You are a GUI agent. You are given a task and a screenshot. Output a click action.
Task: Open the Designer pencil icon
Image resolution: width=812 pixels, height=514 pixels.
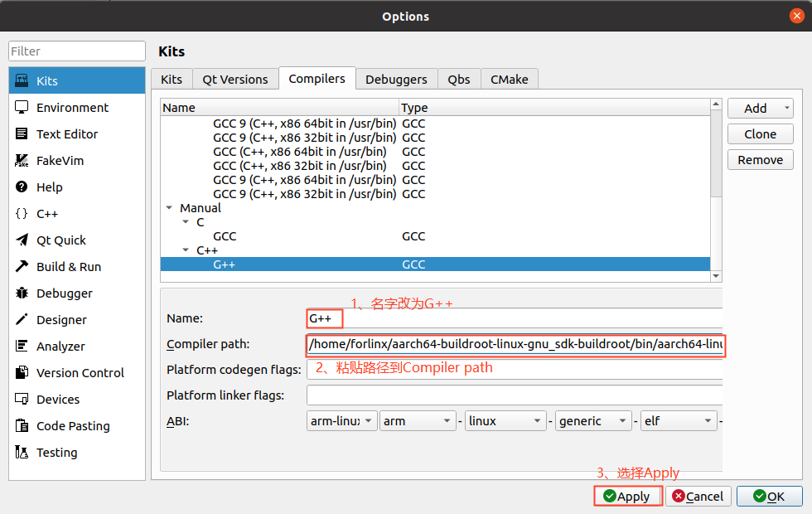coord(22,320)
